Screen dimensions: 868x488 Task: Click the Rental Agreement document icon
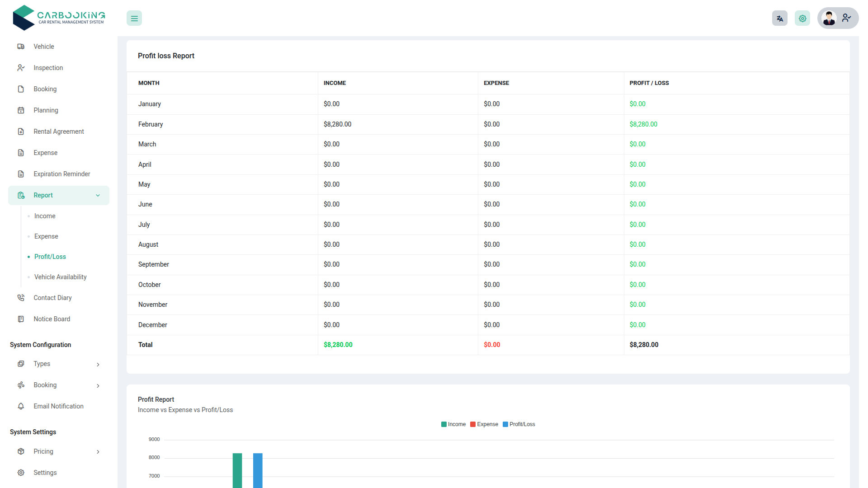[x=21, y=131]
